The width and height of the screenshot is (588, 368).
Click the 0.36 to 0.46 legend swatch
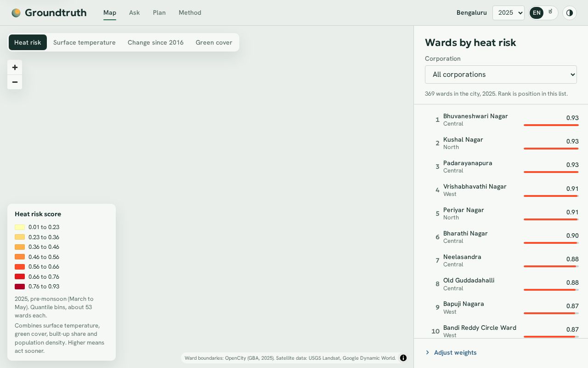[x=20, y=247]
